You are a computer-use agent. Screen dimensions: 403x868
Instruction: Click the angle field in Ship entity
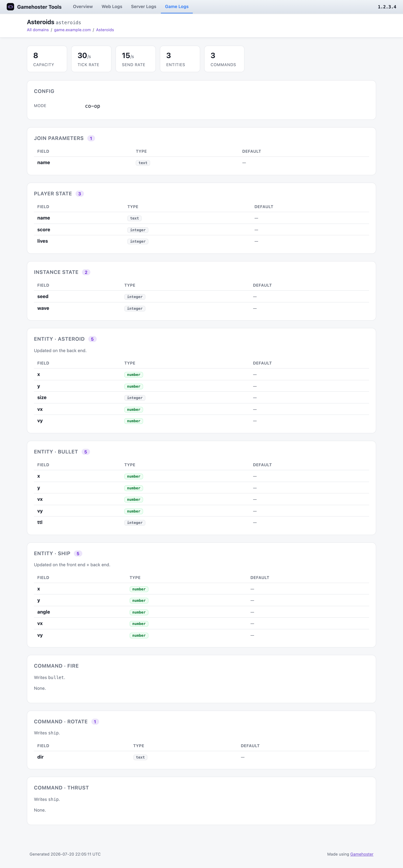(43, 612)
